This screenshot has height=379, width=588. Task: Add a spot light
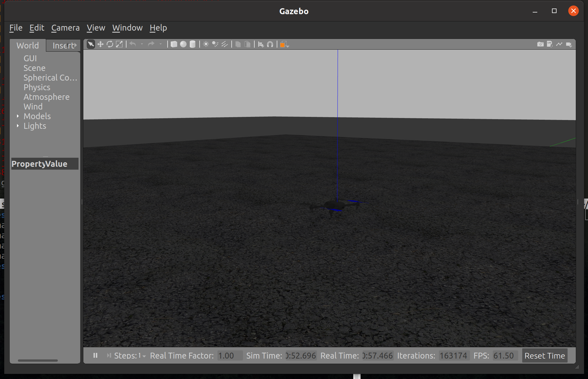[x=215, y=44]
